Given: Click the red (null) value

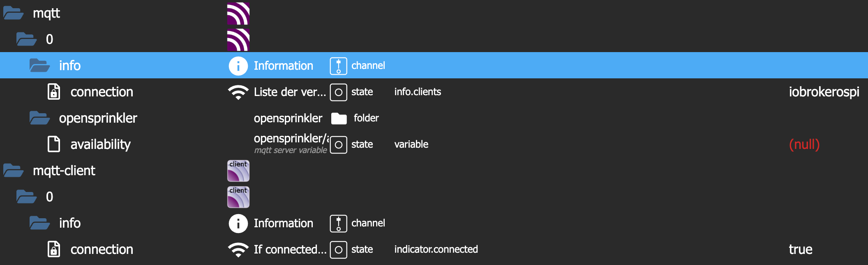Looking at the screenshot, I should point(804,144).
